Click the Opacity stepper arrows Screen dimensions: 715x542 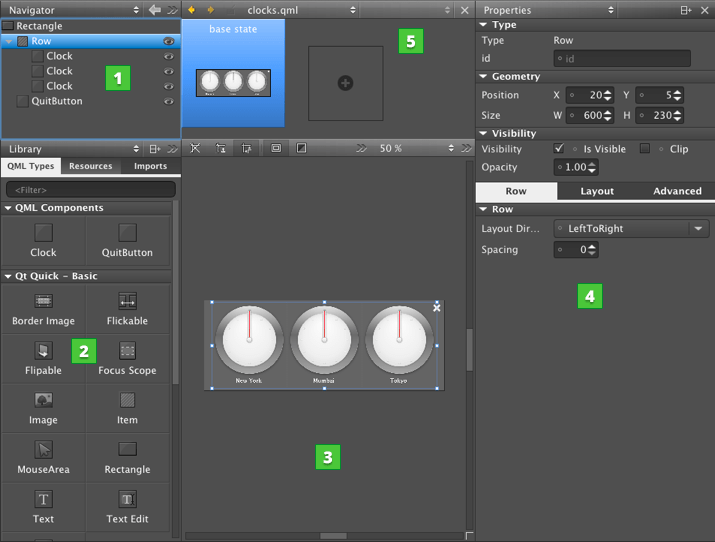(x=592, y=167)
